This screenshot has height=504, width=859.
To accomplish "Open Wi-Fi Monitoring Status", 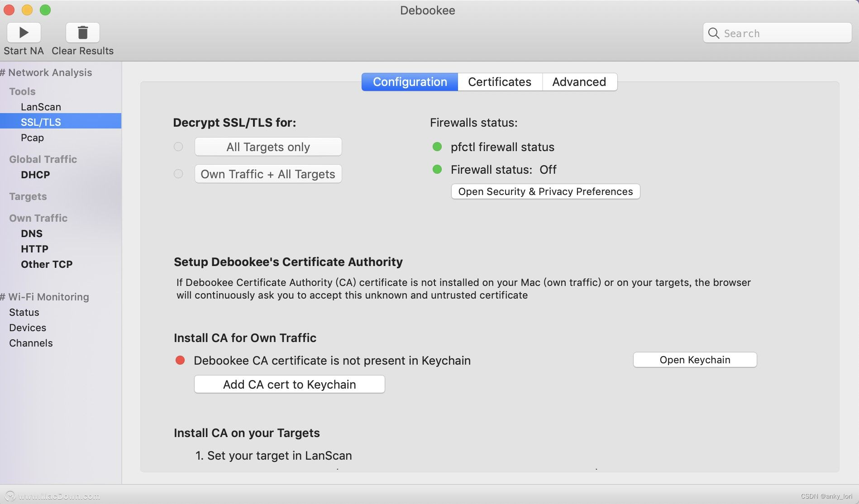I will point(61,312).
